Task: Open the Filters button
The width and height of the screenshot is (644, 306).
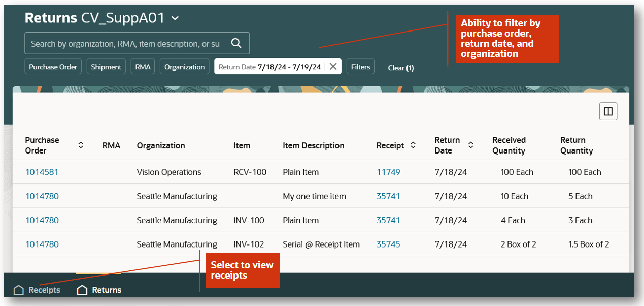Action: point(360,67)
